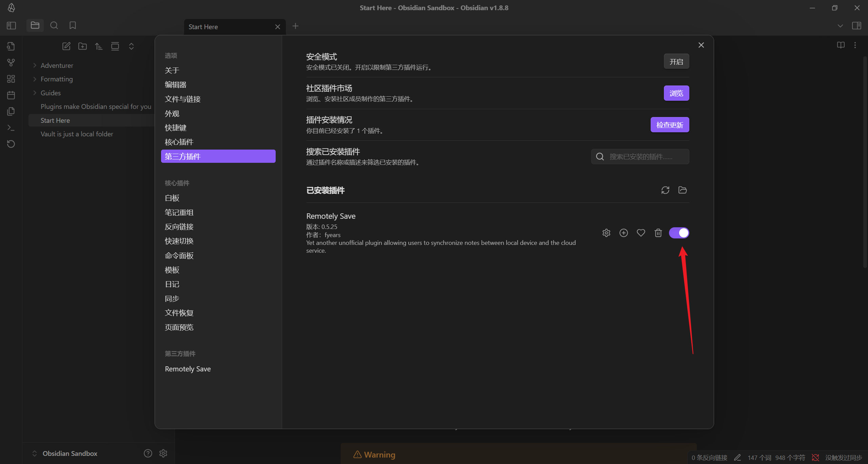Click 0 条反向链接 in status bar
868x464 pixels.
(709, 458)
